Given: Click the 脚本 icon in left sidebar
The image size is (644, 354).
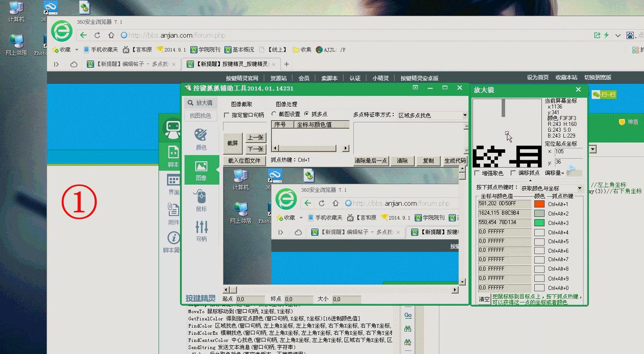Looking at the screenshot, I should (172, 155).
